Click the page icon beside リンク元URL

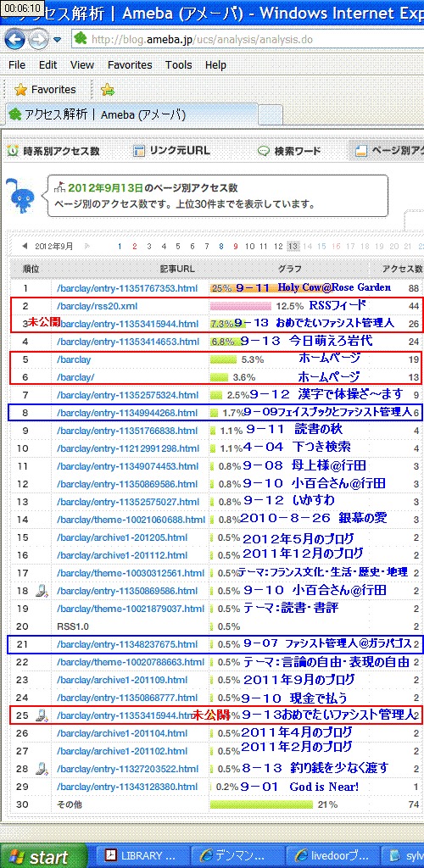click(139, 151)
